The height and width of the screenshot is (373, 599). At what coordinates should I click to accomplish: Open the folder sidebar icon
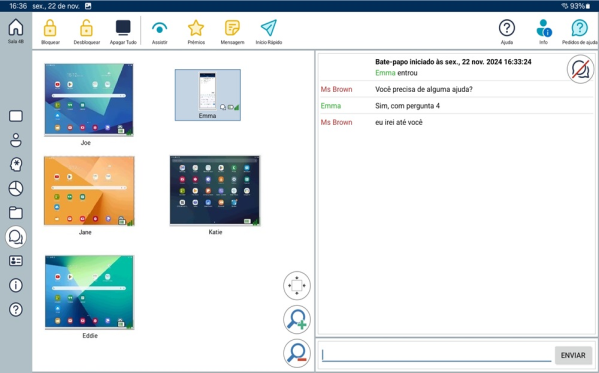[16, 213]
